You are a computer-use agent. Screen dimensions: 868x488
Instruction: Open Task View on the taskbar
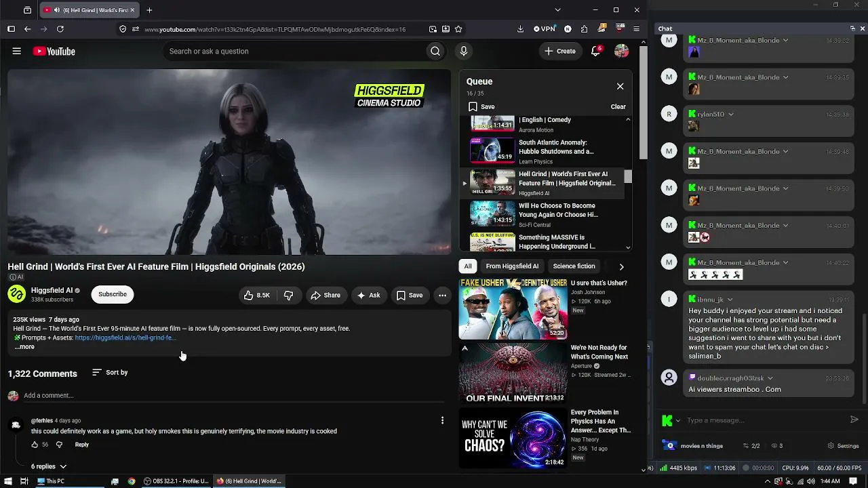[24, 481]
